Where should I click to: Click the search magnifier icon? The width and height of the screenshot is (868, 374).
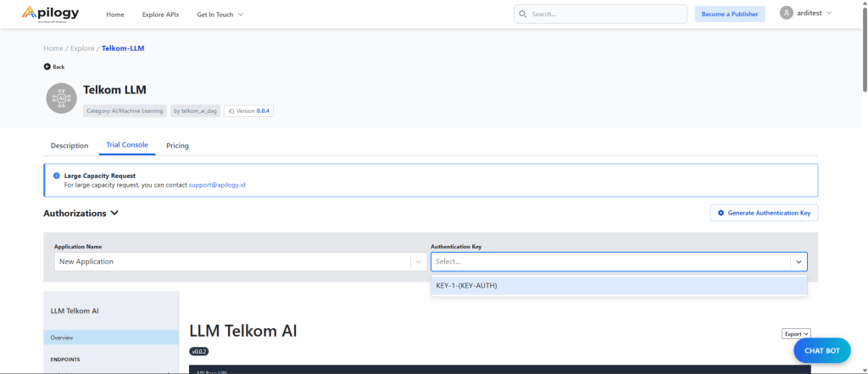click(x=523, y=14)
